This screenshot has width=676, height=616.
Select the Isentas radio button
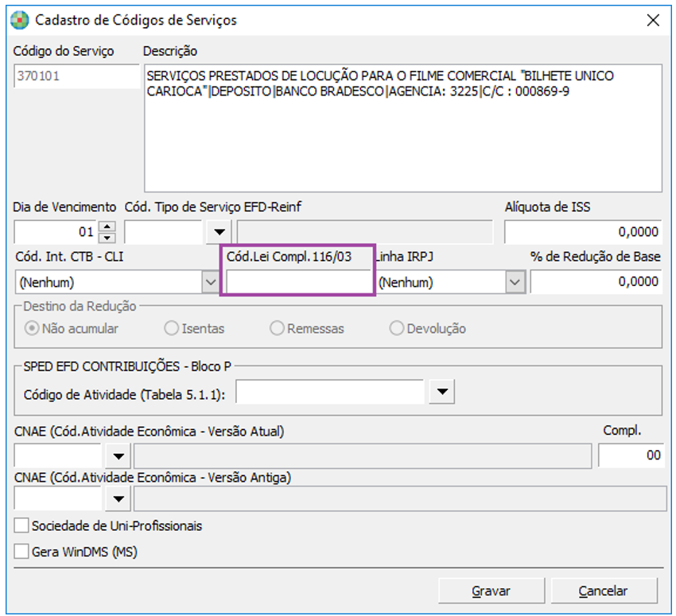pos(171,328)
